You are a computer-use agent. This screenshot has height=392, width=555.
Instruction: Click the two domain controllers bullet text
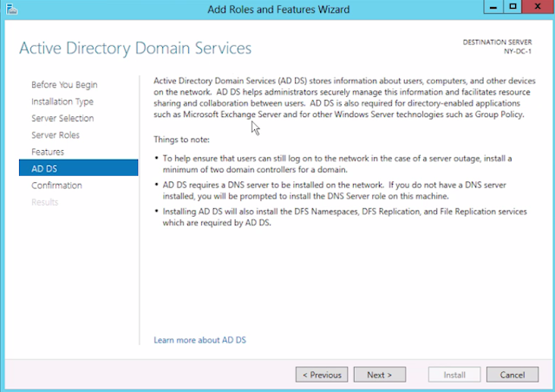coord(337,164)
